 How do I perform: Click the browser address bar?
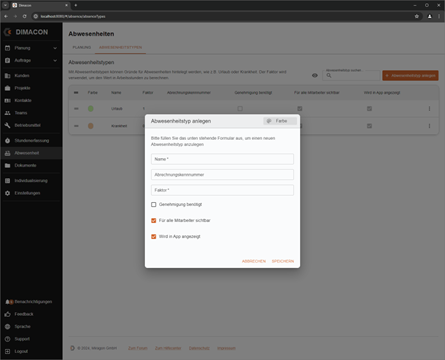point(223,16)
